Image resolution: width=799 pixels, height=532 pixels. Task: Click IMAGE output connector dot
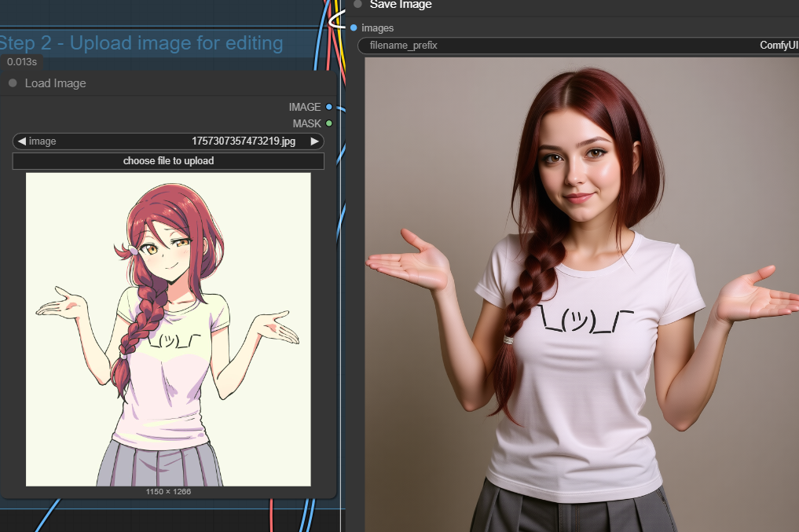pyautogui.click(x=328, y=107)
